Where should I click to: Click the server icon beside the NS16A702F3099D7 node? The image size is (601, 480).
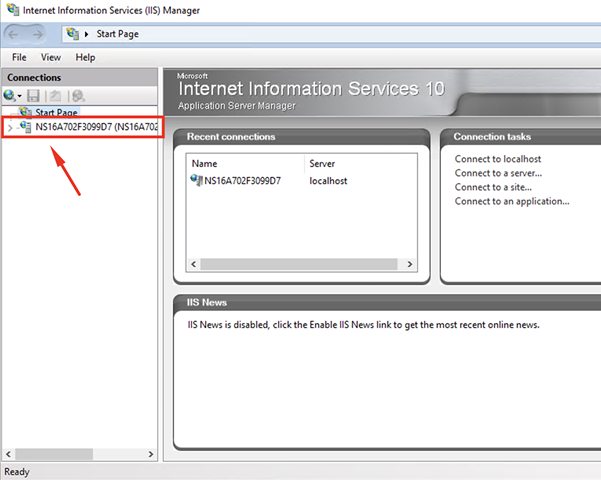pos(25,127)
